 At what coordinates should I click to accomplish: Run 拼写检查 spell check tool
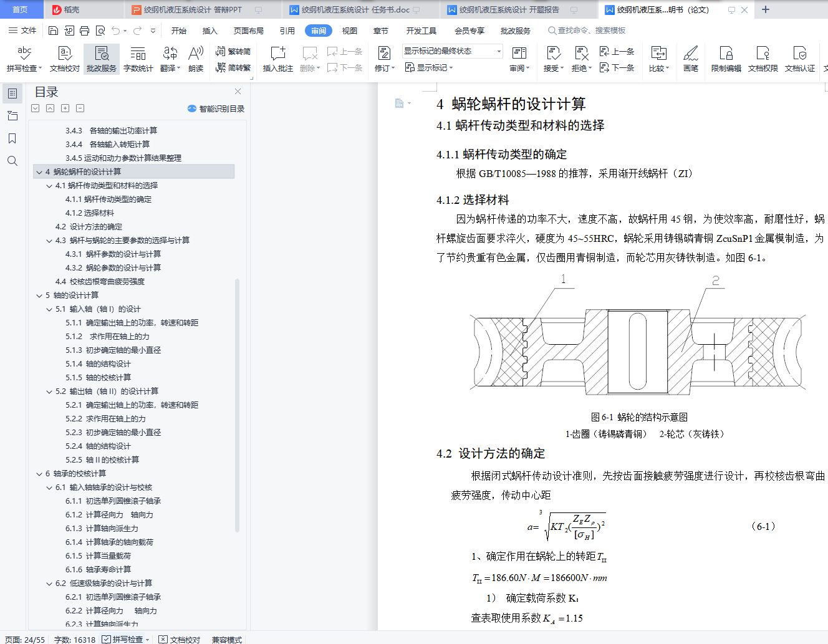click(24, 59)
